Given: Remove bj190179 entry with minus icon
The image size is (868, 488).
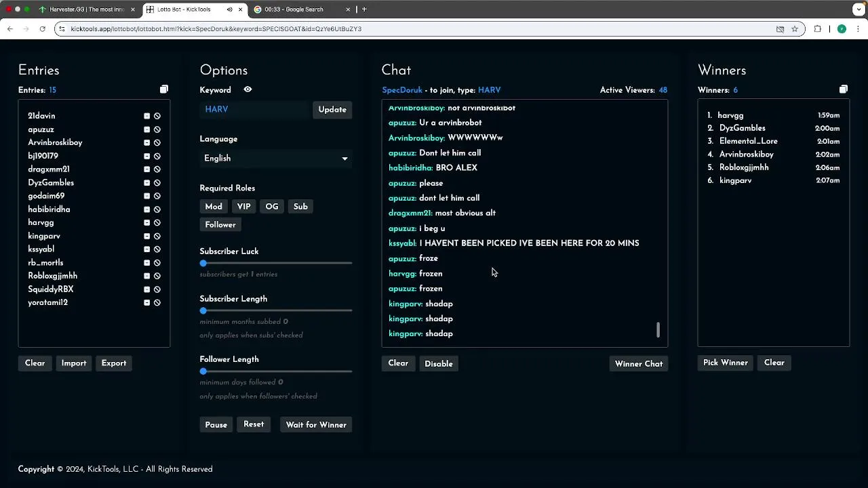Looking at the screenshot, I should tap(146, 156).
